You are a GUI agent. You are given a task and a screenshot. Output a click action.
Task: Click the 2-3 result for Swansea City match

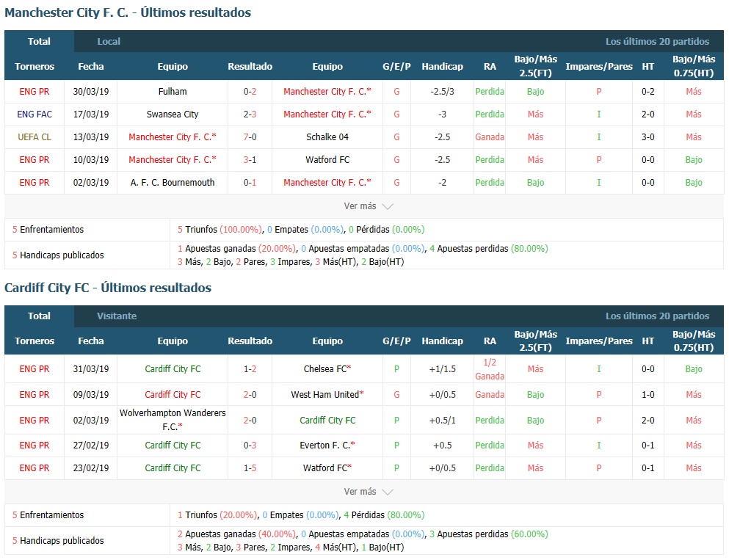pos(250,114)
